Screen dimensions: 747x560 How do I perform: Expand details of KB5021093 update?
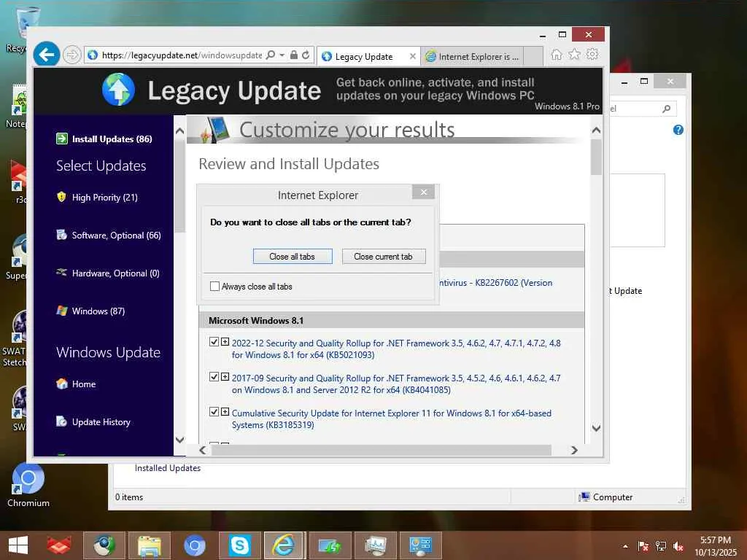coord(225,342)
